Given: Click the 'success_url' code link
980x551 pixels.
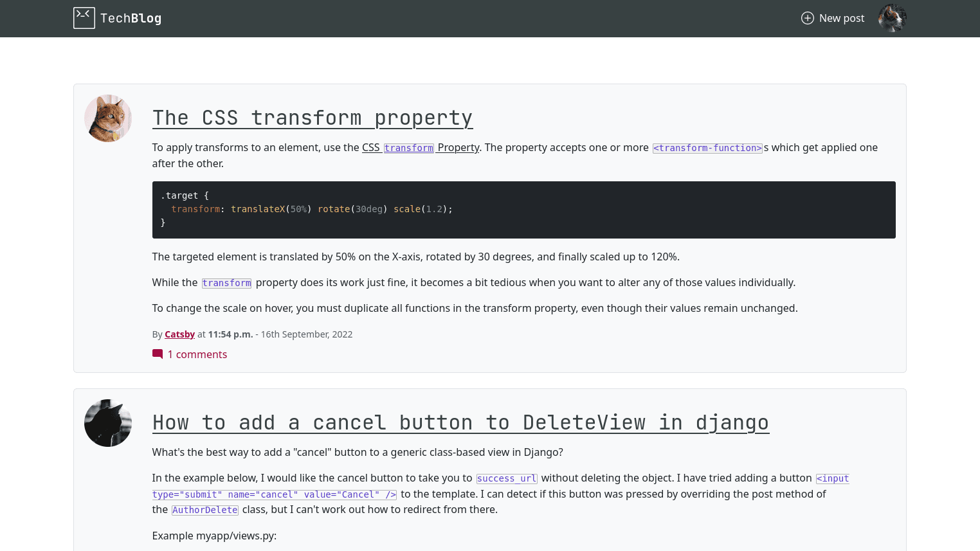Looking at the screenshot, I should tap(507, 478).
